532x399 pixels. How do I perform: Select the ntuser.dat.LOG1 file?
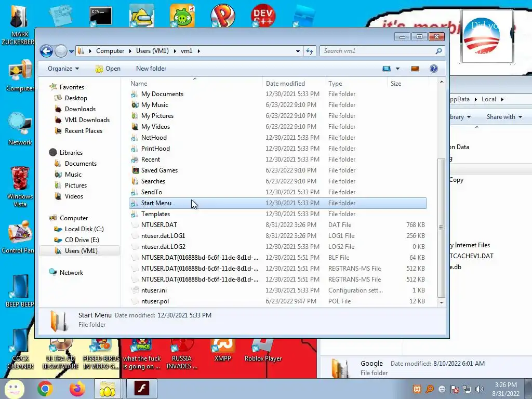point(278,235)
